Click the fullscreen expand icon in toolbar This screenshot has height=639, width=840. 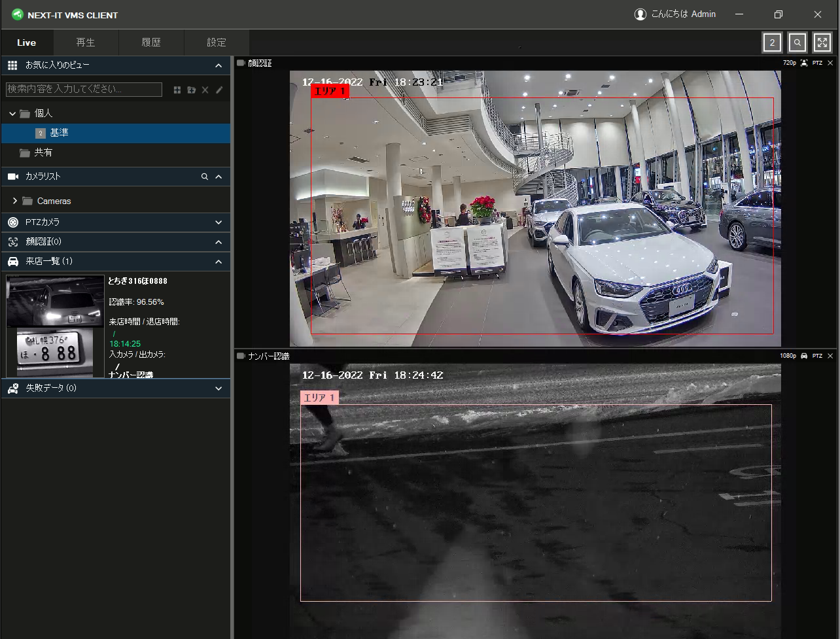tap(822, 43)
